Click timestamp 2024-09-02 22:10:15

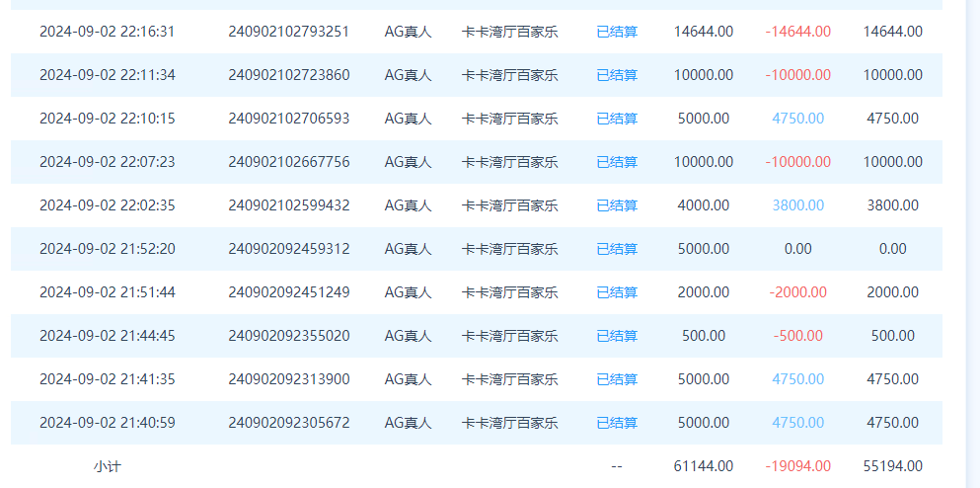click(x=108, y=119)
